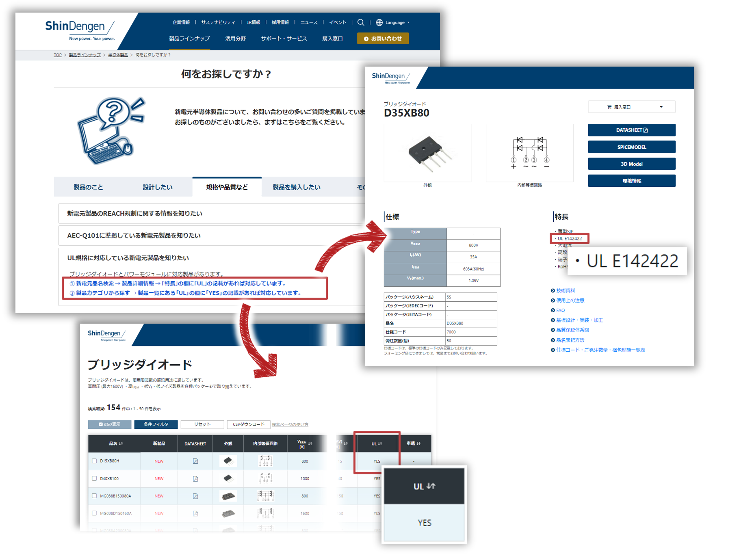View 内部等価回路 circuit diagram thumbnail
This screenshot has height=560, width=739.
[x=530, y=153]
